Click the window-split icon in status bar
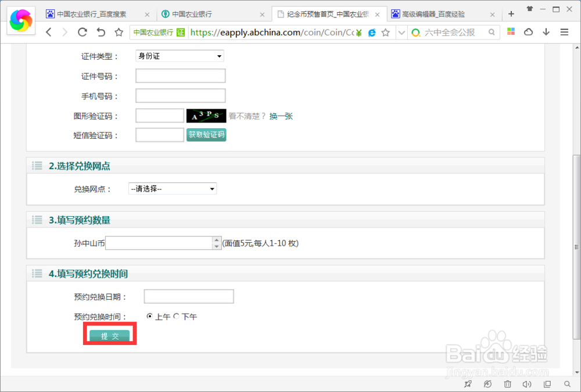The width and height of the screenshot is (581, 392). [547, 384]
